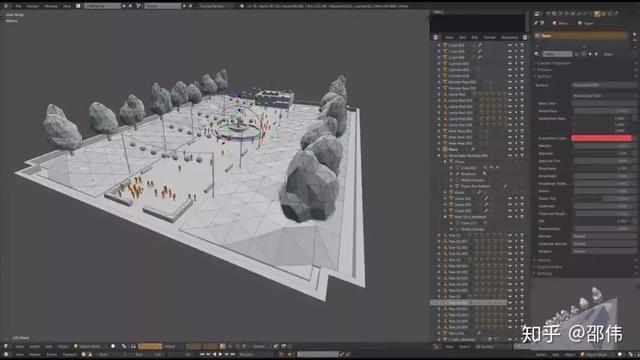Expand the Volume material section

pos(544,260)
